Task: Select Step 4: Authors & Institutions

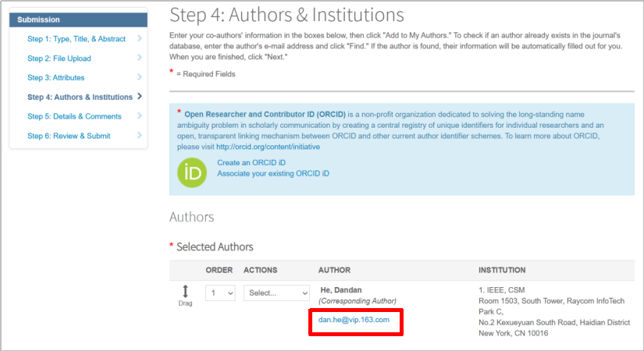Action: (x=80, y=97)
